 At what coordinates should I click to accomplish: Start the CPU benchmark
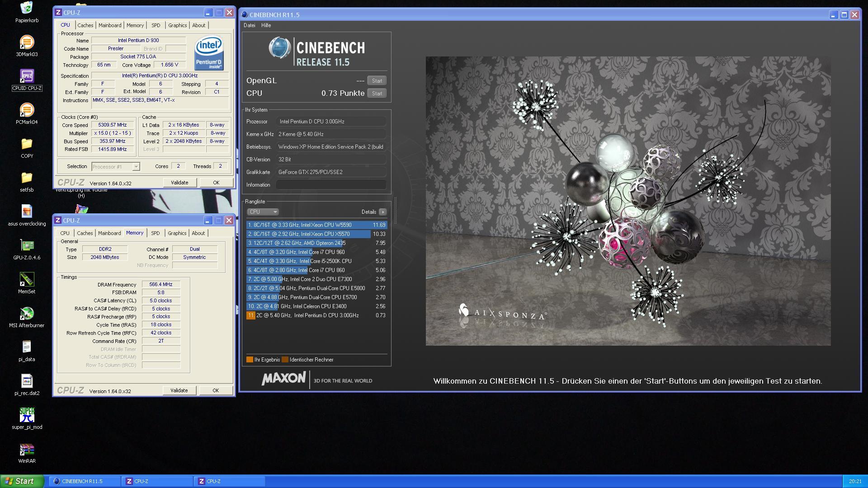tap(377, 94)
